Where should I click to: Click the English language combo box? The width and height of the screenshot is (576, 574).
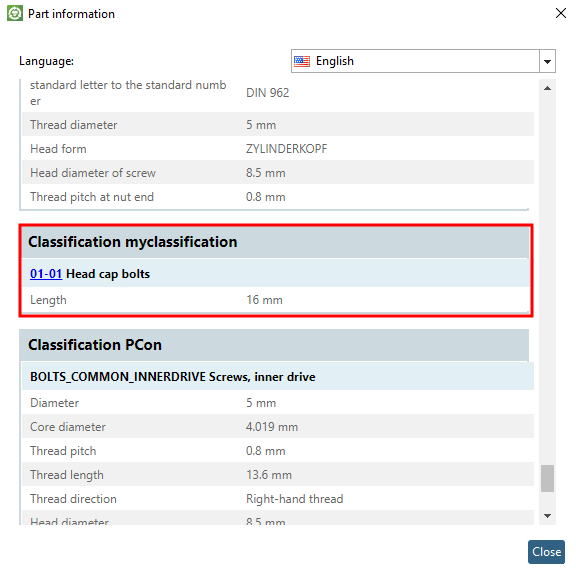tap(423, 61)
